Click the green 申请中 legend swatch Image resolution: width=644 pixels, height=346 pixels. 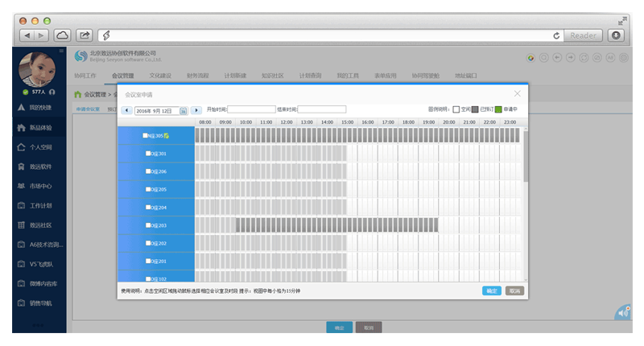498,109
